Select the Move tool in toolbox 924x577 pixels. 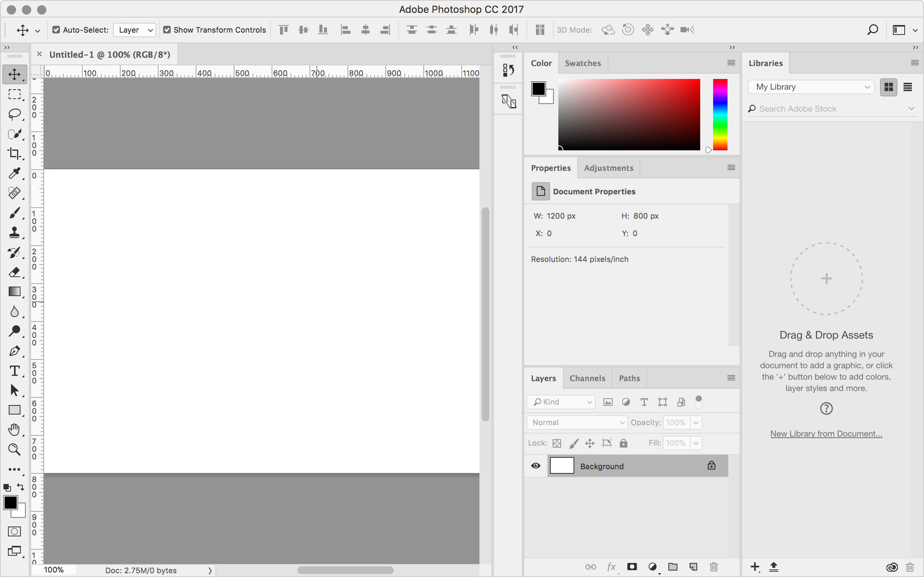click(14, 74)
